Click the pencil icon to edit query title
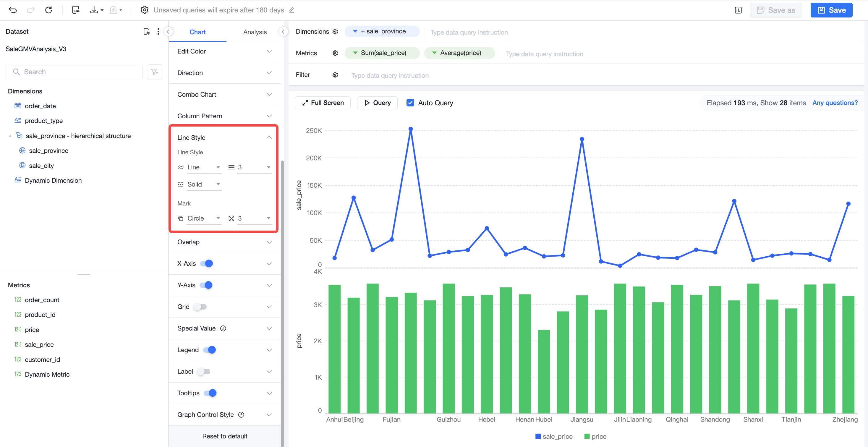 coord(292,10)
